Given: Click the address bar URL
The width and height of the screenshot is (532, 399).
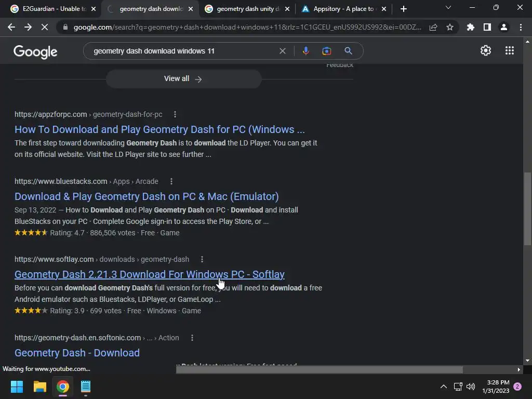Looking at the screenshot, I should 247,27.
